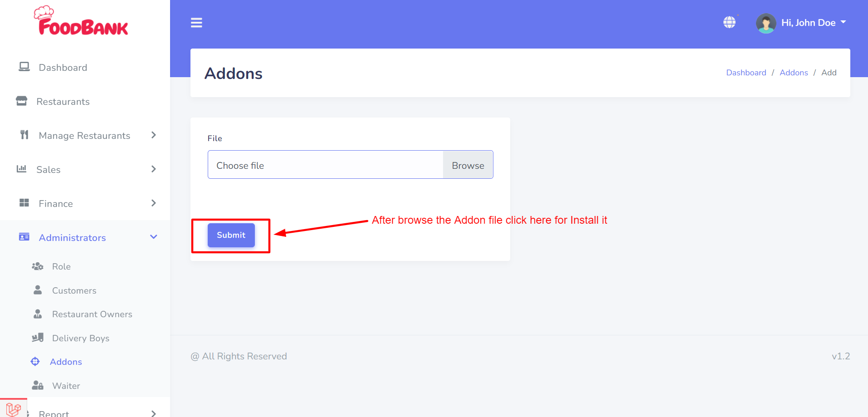Select Waiter from the Administrators submenu

[66, 386]
